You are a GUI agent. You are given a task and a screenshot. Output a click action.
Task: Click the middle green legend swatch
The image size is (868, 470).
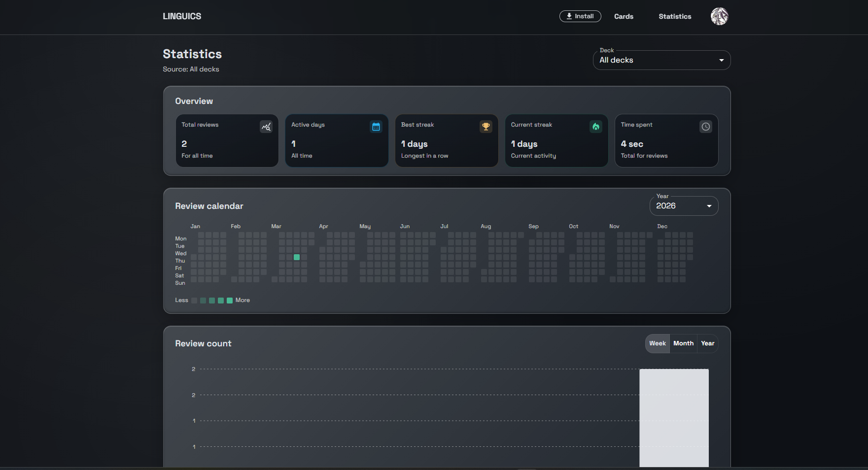pyautogui.click(x=212, y=301)
